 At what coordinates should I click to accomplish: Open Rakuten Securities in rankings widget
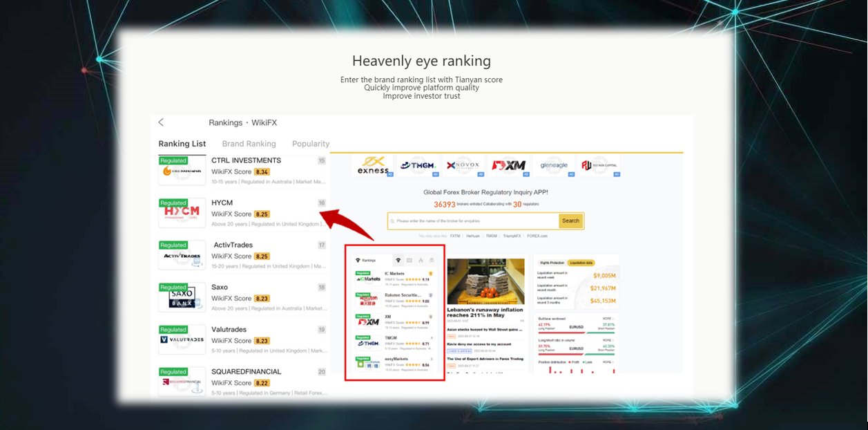click(x=394, y=299)
